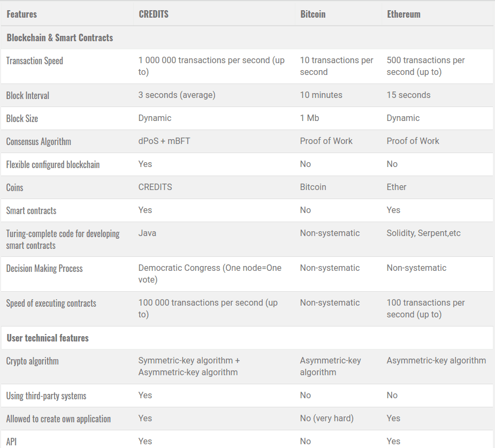Click the Using third-party systems label
Screen dimensions: 495x448
pos(47,396)
